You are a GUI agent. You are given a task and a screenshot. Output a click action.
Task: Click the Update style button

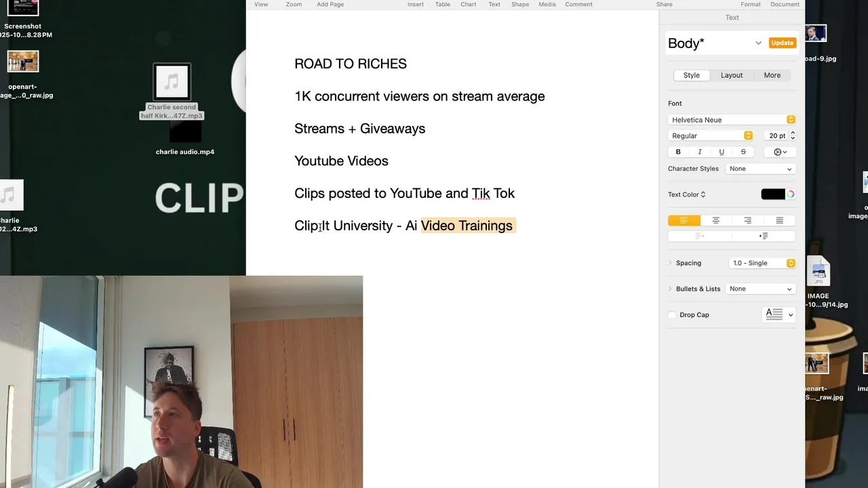[x=782, y=43]
